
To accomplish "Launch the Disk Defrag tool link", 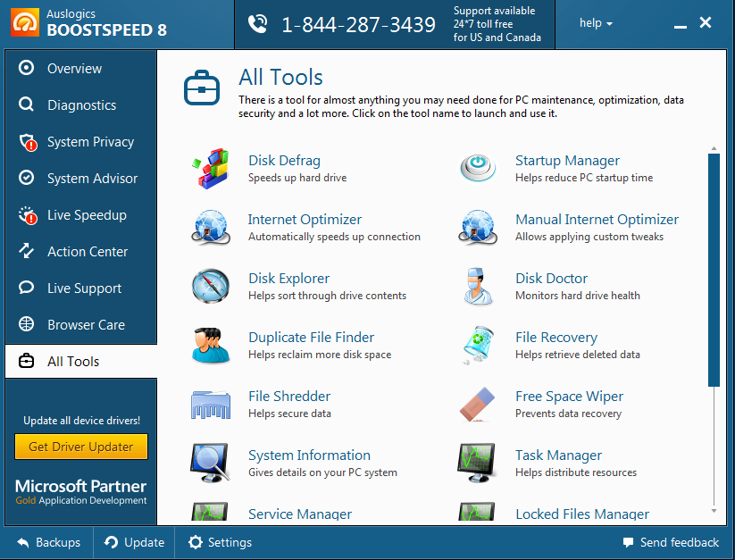I will point(284,161).
